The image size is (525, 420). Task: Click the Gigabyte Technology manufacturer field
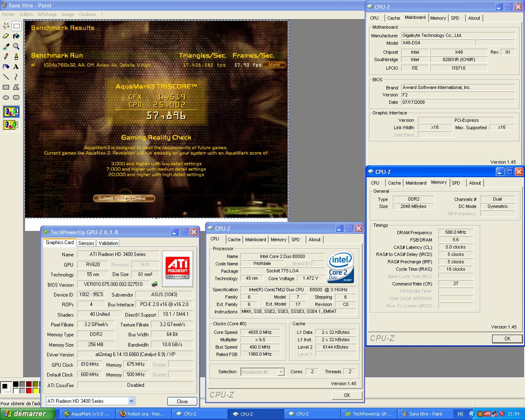tap(458, 35)
